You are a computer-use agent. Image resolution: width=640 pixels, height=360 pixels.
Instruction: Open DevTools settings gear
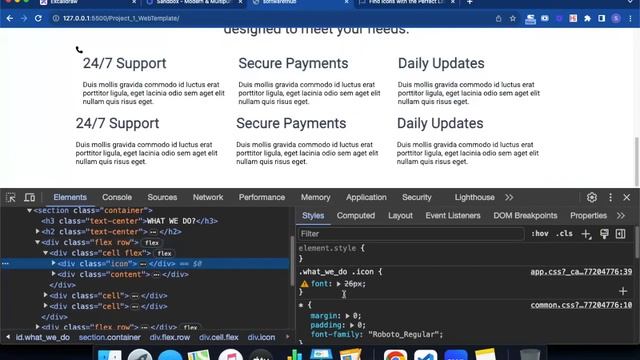(592, 198)
